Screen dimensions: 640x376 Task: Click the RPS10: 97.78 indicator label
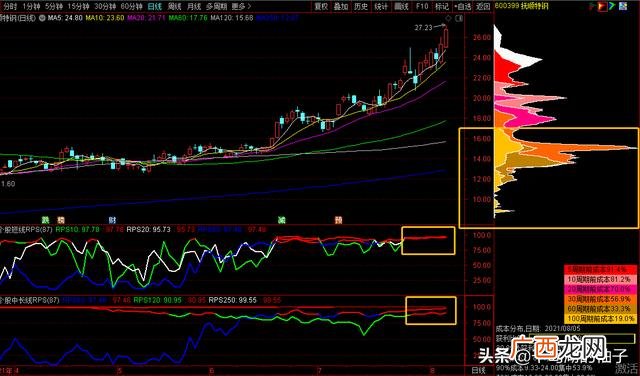click(78, 230)
